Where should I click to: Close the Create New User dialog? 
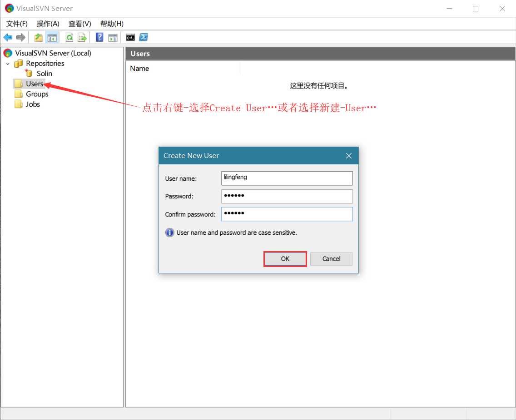pos(348,156)
